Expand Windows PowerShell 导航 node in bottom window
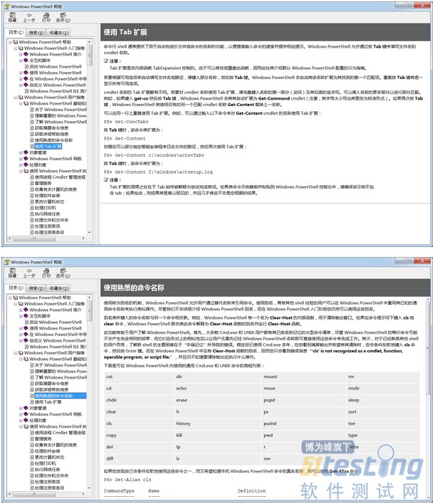 pos(21,414)
